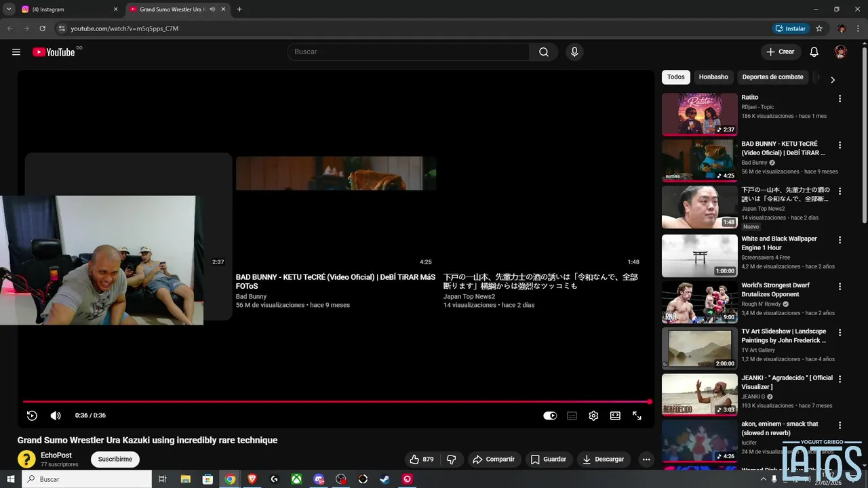Open the player settings gear
This screenshot has height=488, width=868.
point(593,415)
